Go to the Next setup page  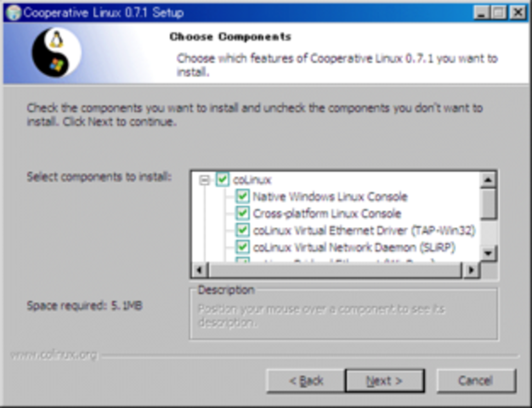coord(385,381)
